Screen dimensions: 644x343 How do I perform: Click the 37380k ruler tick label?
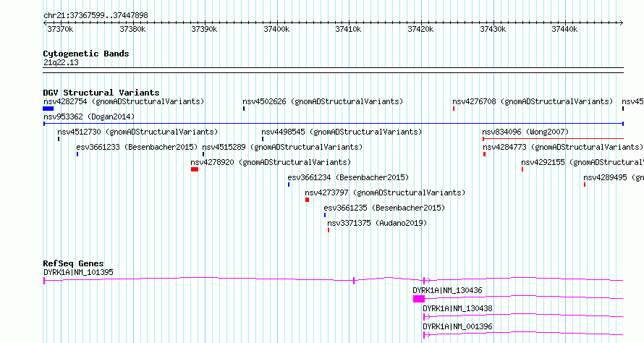click(132, 29)
